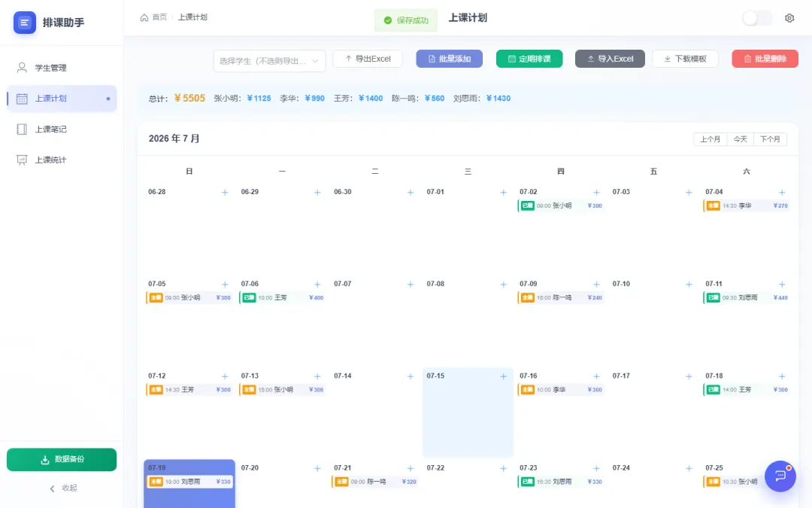Add a lesson on 07-16
This screenshot has height=508, width=812.
596,376
